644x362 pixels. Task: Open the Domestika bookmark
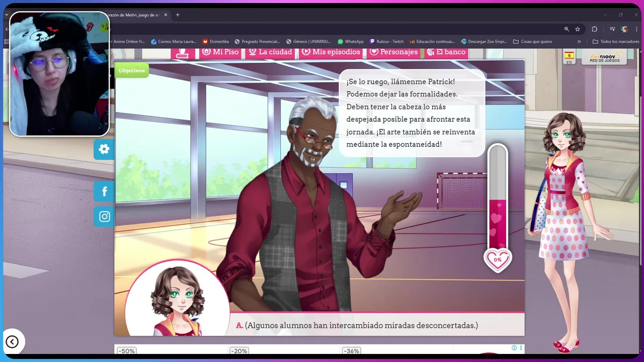coord(216,42)
